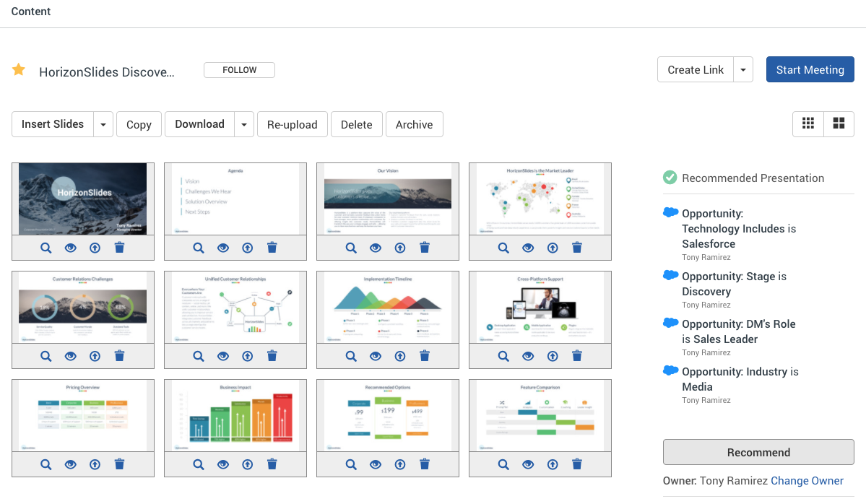
Task: Click the upload arrow under the Agenda slide
Action: pyautogui.click(x=248, y=248)
